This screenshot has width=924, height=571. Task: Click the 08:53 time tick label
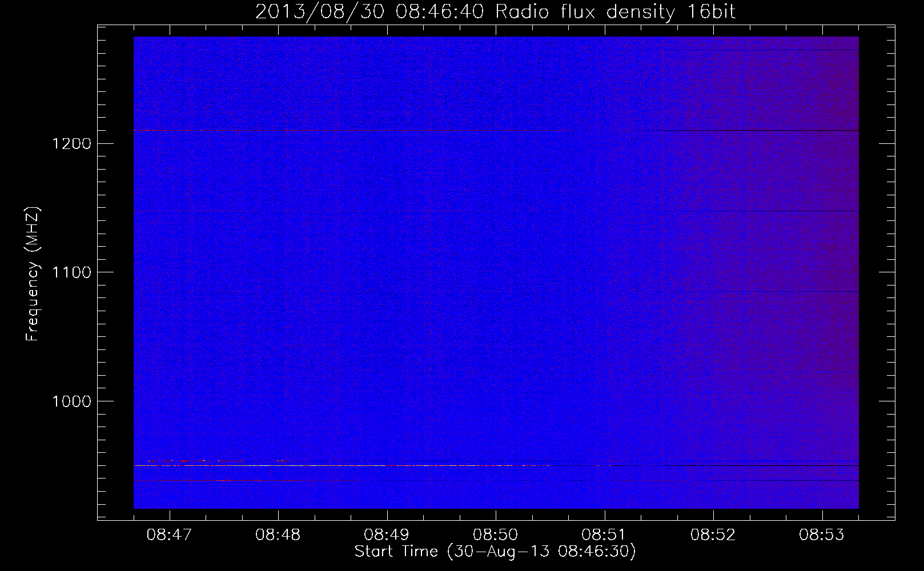(822, 535)
